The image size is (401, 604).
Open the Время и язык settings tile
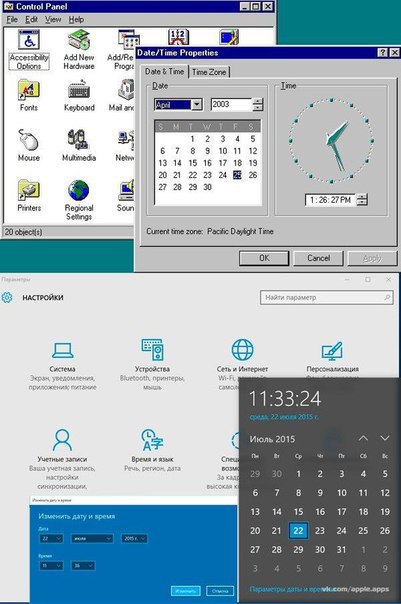click(x=152, y=450)
